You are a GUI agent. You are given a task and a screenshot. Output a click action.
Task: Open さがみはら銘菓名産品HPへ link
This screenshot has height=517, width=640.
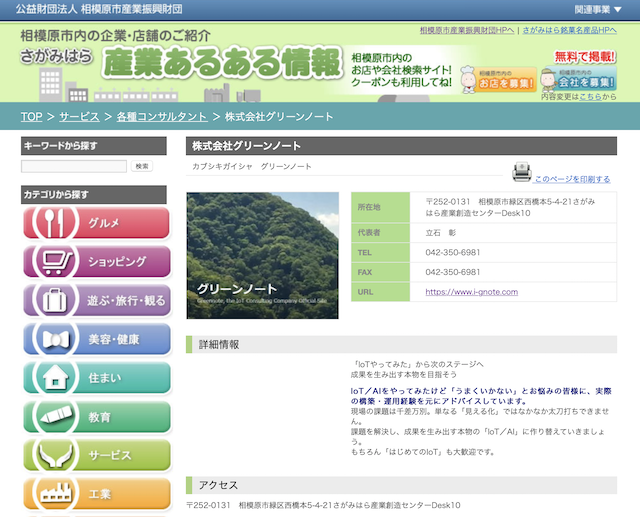click(x=569, y=30)
